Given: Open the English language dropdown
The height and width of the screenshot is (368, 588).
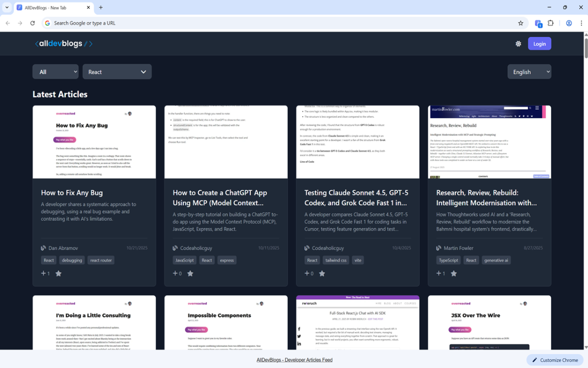Looking at the screenshot, I should [529, 72].
